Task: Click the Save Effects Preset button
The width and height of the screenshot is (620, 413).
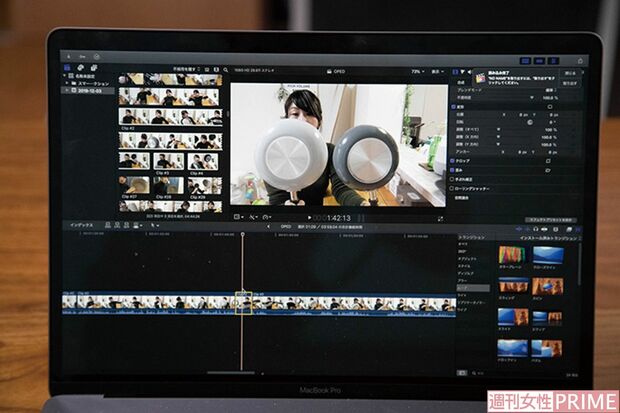Action: tap(550, 219)
